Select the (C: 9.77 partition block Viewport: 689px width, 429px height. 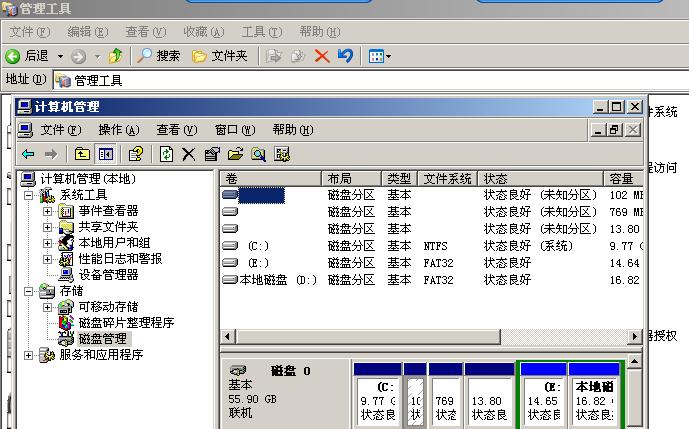click(x=378, y=395)
